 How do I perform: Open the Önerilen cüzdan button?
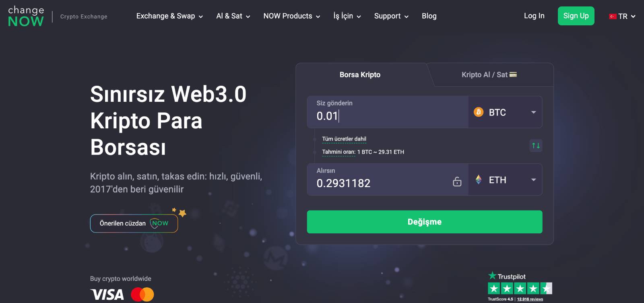[134, 223]
